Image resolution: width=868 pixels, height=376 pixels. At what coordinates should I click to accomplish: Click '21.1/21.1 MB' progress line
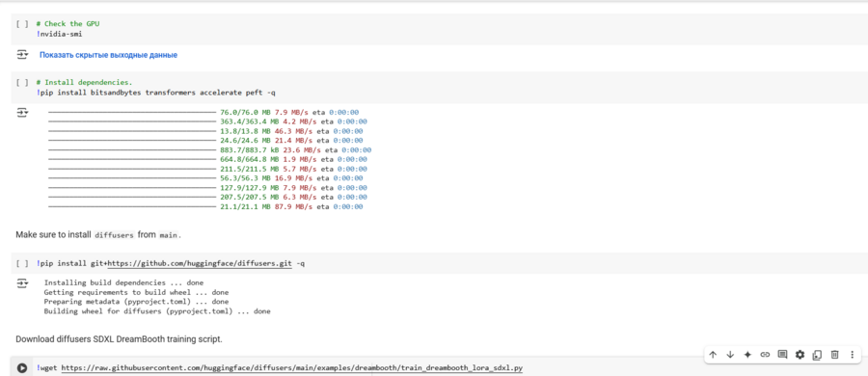click(205, 207)
